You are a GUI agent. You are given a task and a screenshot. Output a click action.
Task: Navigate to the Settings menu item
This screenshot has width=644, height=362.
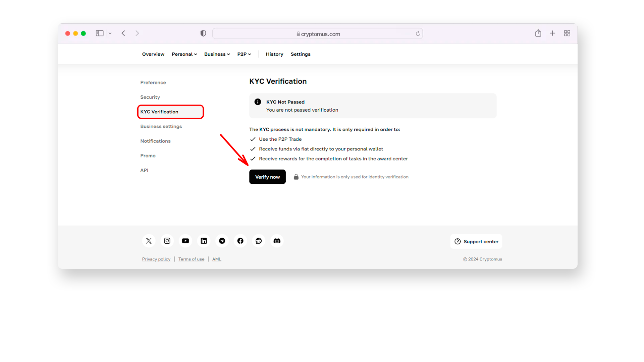click(x=300, y=54)
